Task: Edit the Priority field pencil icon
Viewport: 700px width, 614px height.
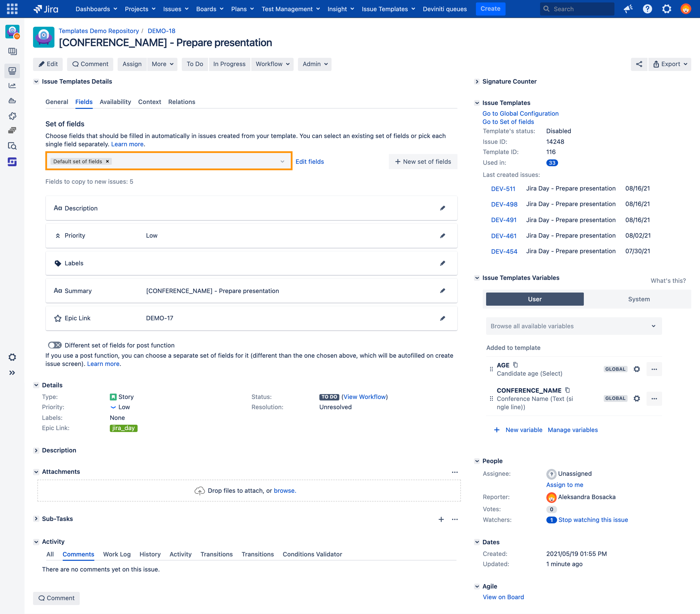Action: 443,236
